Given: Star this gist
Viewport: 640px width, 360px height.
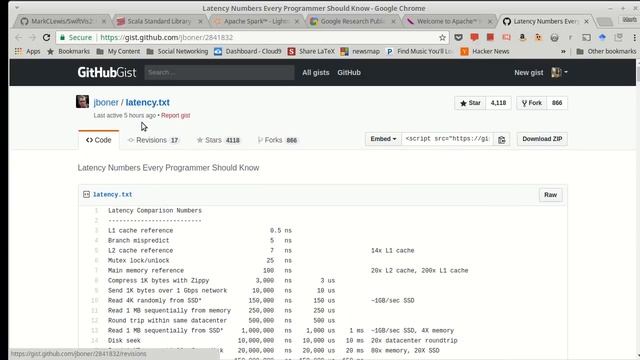Looking at the screenshot, I should tap(470, 103).
